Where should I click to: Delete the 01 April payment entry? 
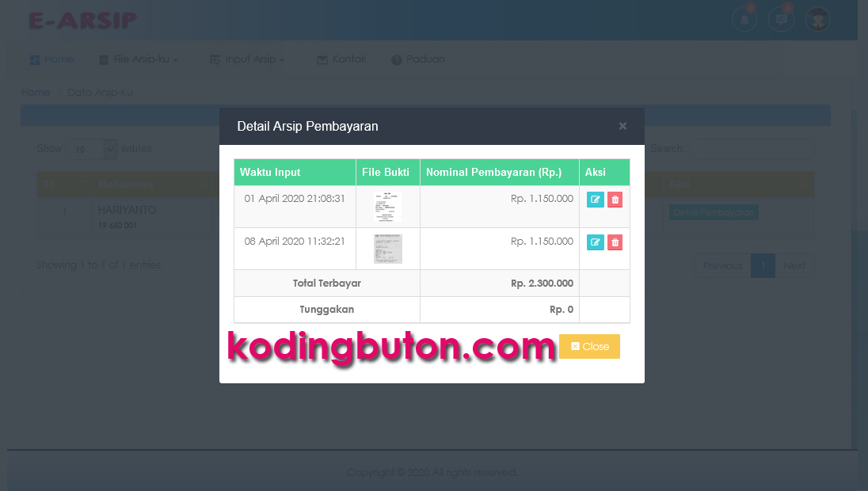tap(615, 200)
